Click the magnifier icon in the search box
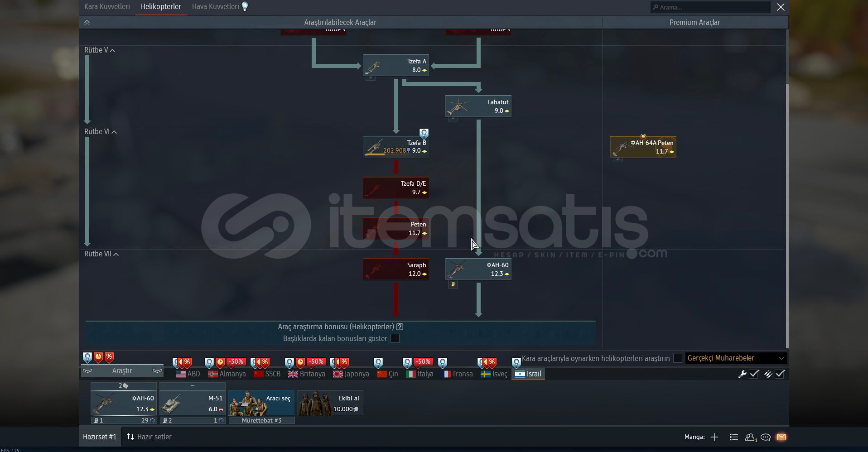 [655, 7]
